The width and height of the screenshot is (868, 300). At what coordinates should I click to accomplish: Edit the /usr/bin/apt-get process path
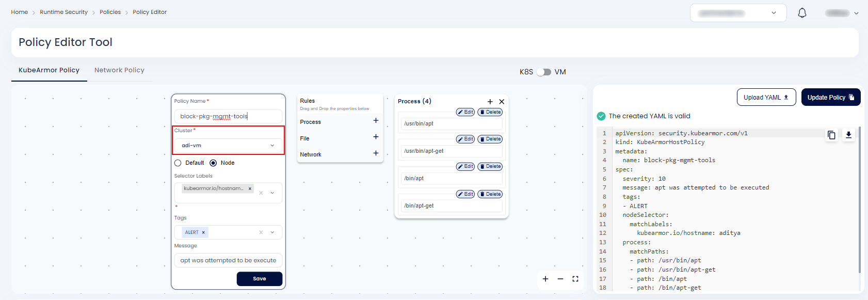coord(465,139)
